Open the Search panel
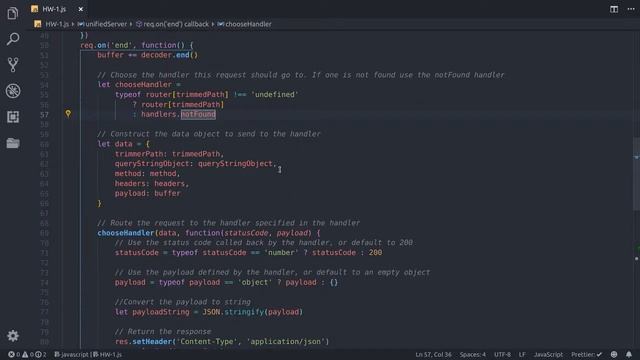This screenshot has width=640, height=360. point(13,39)
